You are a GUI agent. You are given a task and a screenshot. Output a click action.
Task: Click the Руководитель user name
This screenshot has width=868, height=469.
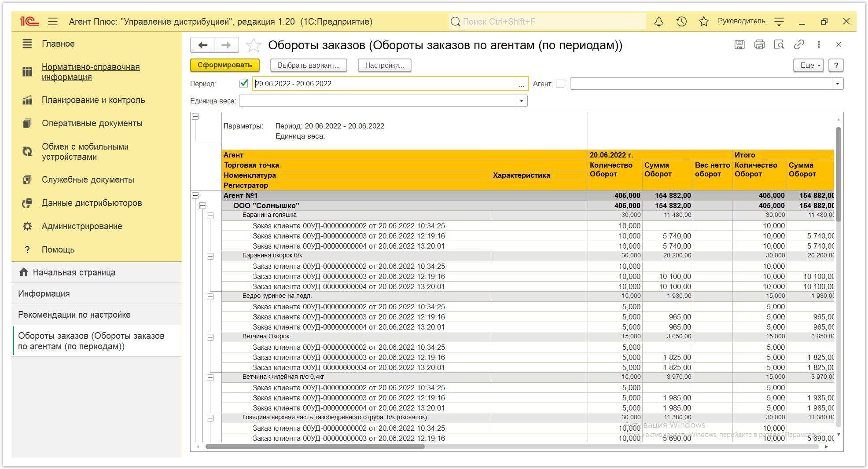[741, 21]
